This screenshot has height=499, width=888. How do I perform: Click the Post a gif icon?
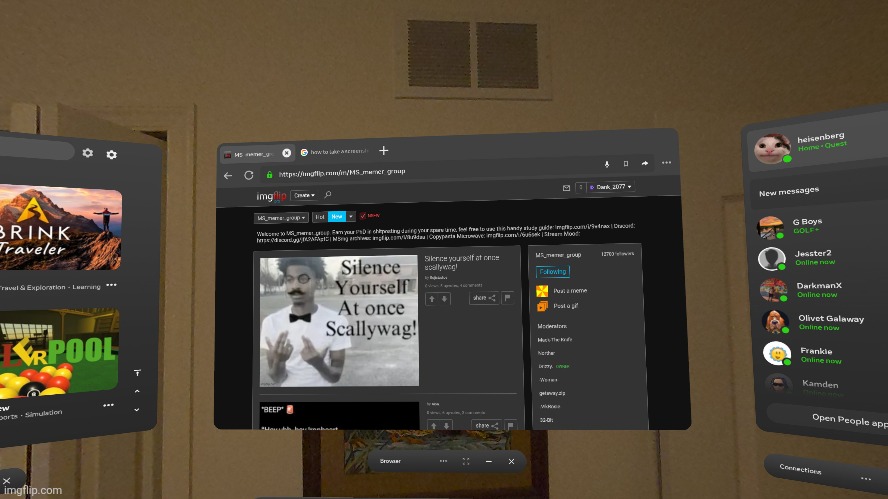pyautogui.click(x=542, y=306)
